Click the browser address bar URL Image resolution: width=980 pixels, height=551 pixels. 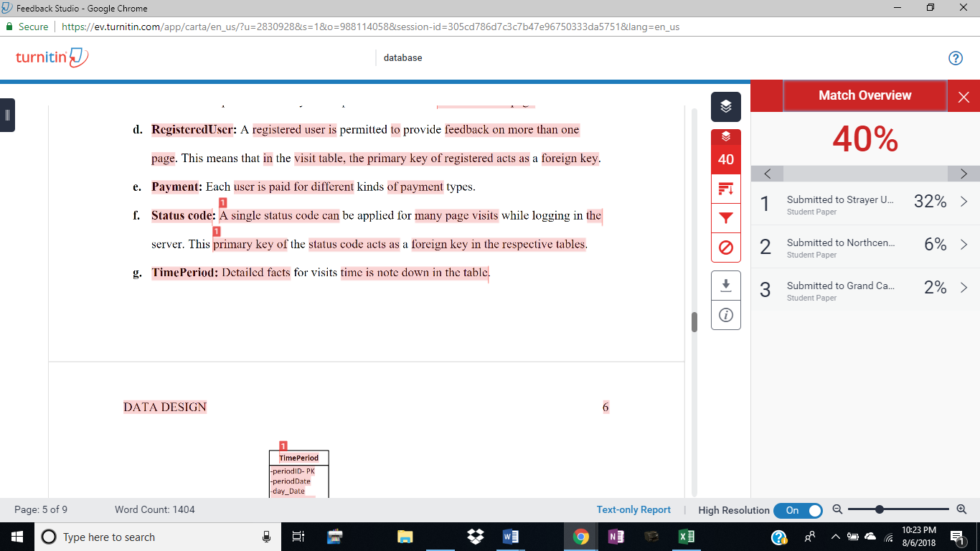coord(370,27)
